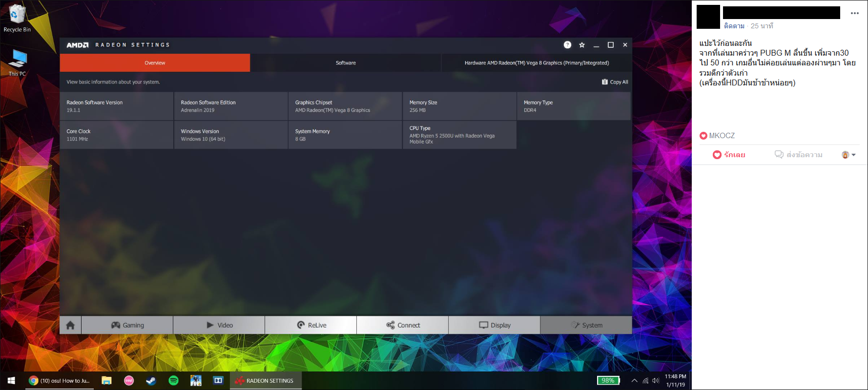This screenshot has height=390, width=868.
Task: Open Recycle Bin desktop icon
Action: 17,19
